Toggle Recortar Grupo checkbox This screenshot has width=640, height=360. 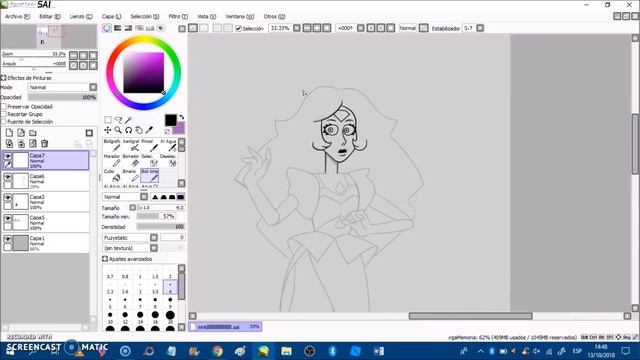(4, 114)
